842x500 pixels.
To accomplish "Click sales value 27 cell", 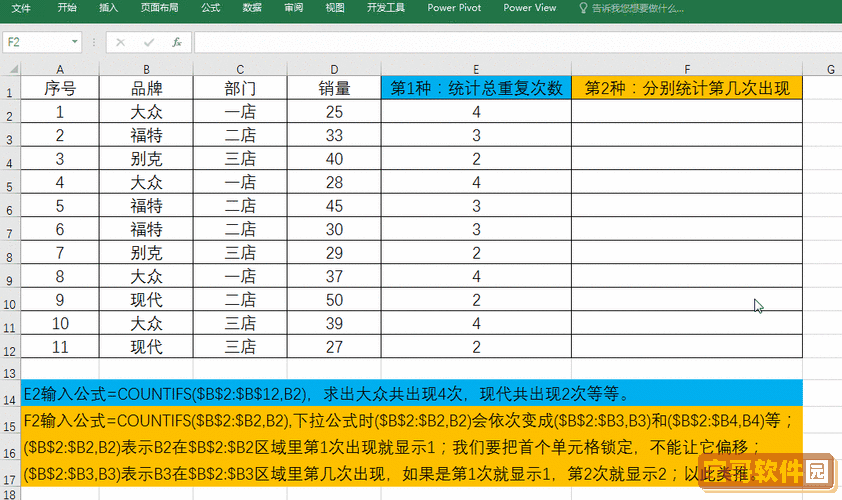I will (334, 347).
